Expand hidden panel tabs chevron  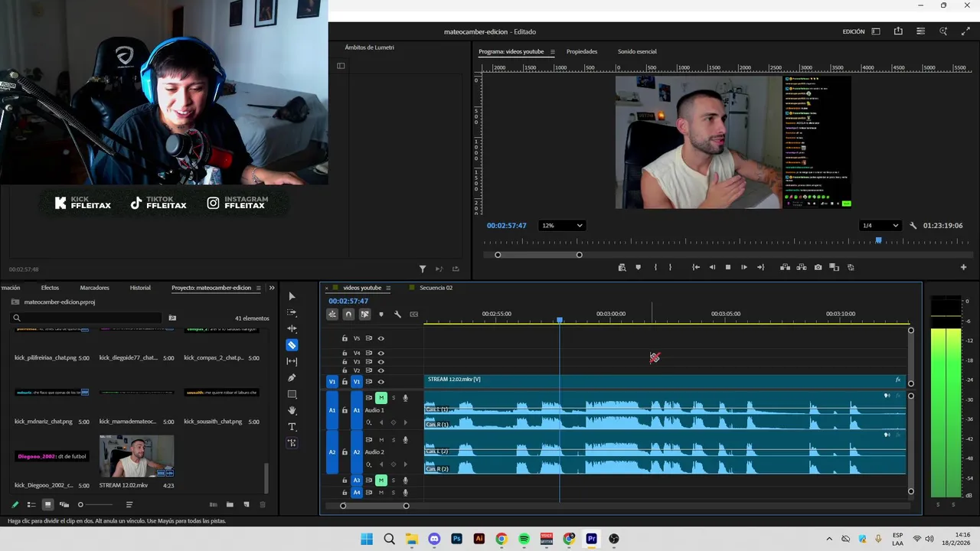(x=272, y=288)
